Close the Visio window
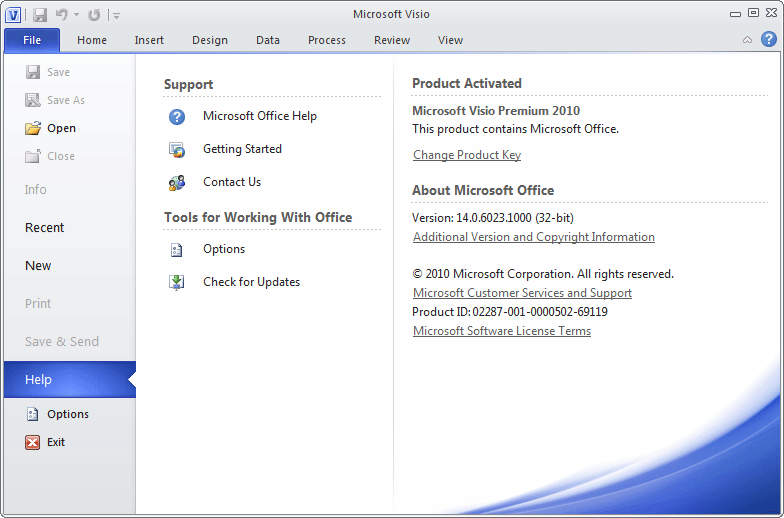 point(772,13)
